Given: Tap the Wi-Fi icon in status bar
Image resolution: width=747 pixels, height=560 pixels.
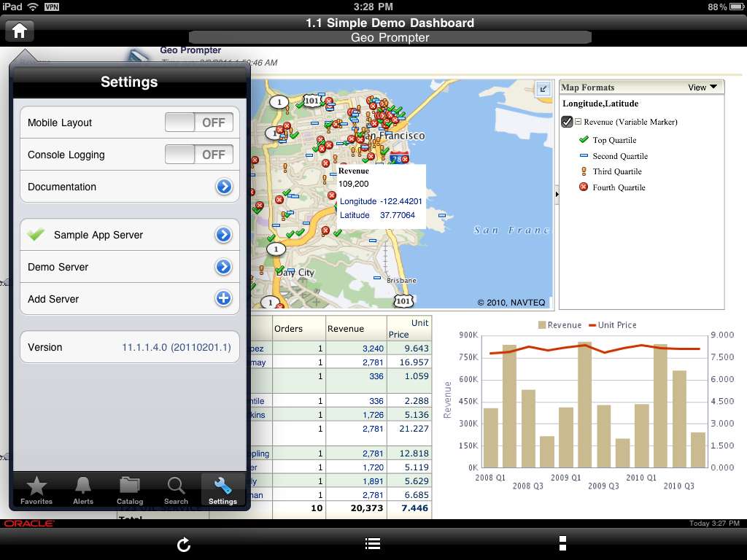Looking at the screenshot, I should pyautogui.click(x=32, y=7).
